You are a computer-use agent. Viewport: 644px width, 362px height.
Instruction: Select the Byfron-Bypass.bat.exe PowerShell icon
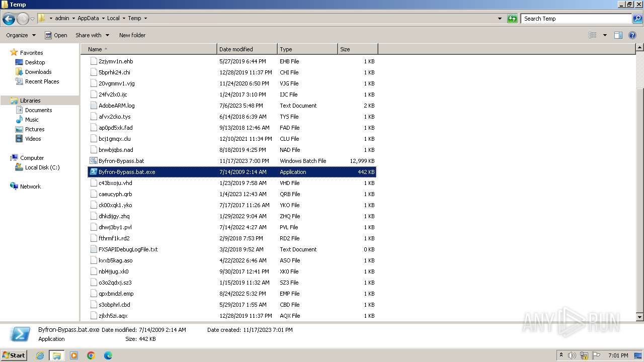(x=93, y=172)
